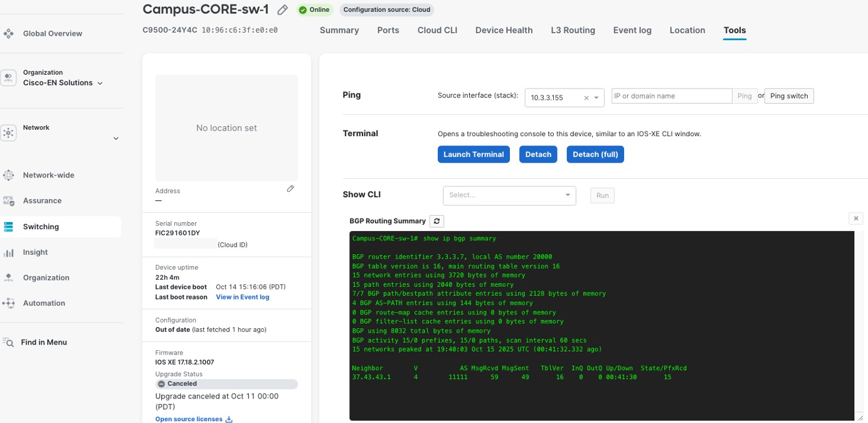
Task: Click the show ip bgp summary command line
Action: 424,238
